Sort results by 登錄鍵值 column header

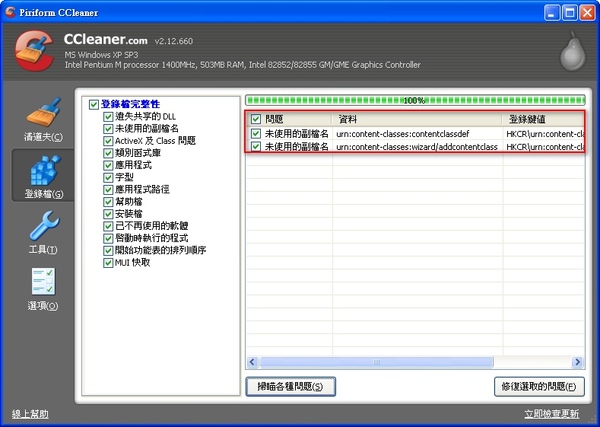[544, 119]
